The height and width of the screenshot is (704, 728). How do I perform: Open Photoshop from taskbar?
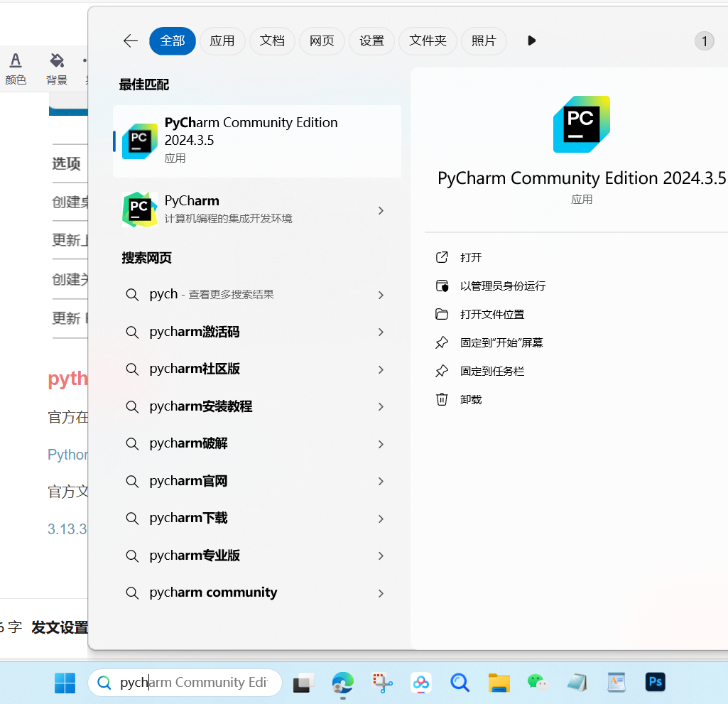[655, 682]
